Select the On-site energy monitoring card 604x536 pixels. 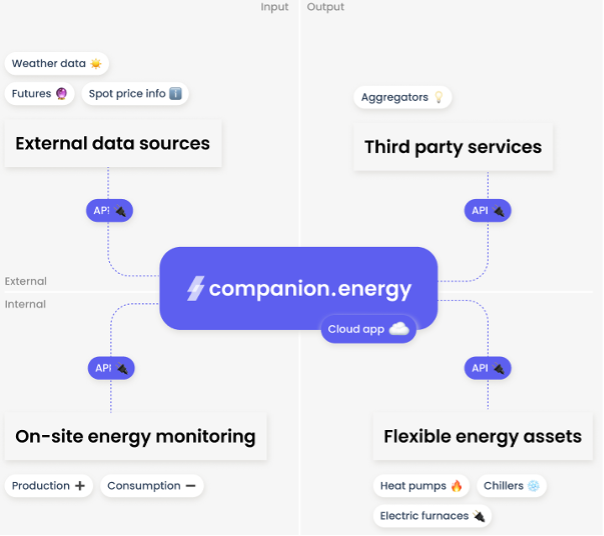[x=135, y=437]
